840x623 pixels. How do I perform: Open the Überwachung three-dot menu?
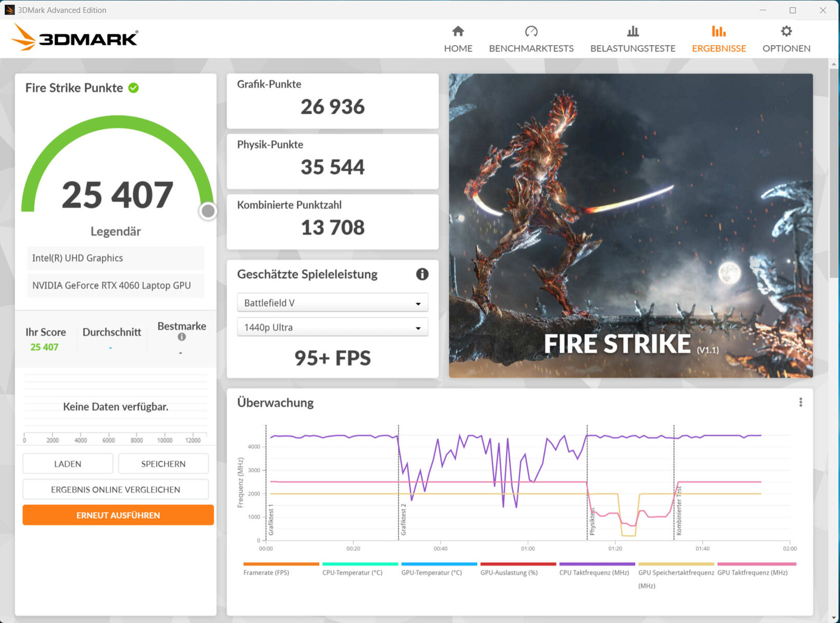click(801, 402)
